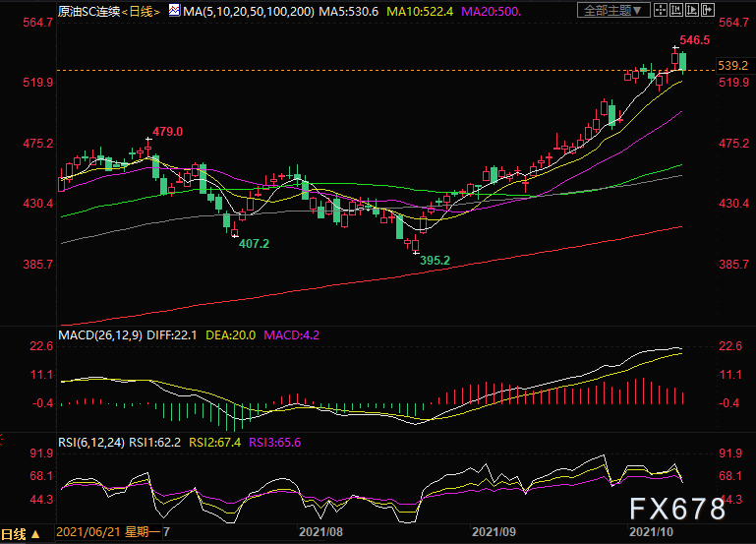Select the MA(5,10,20,50,100,200) indicator label
756x544 pixels.
tap(249, 11)
